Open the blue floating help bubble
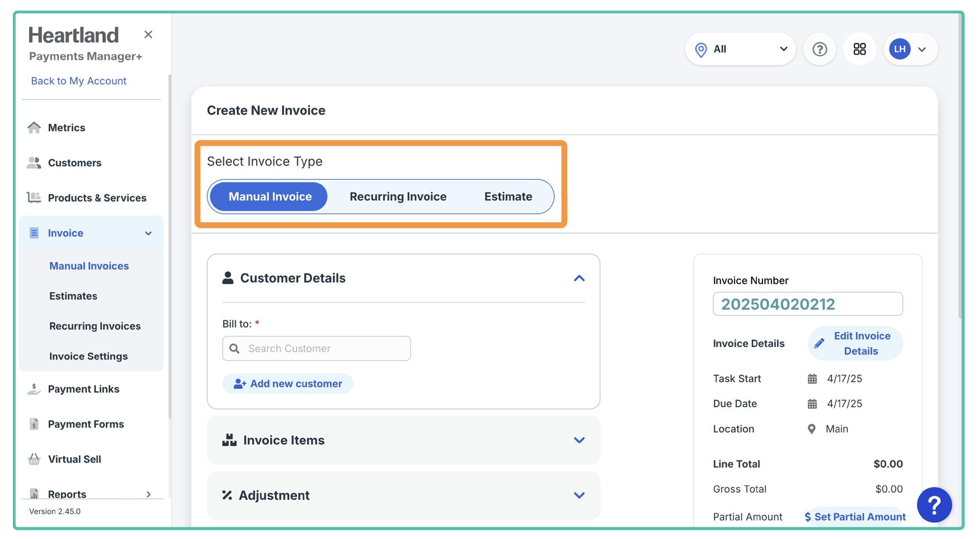This screenshot has width=980, height=539. pyautogui.click(x=934, y=504)
